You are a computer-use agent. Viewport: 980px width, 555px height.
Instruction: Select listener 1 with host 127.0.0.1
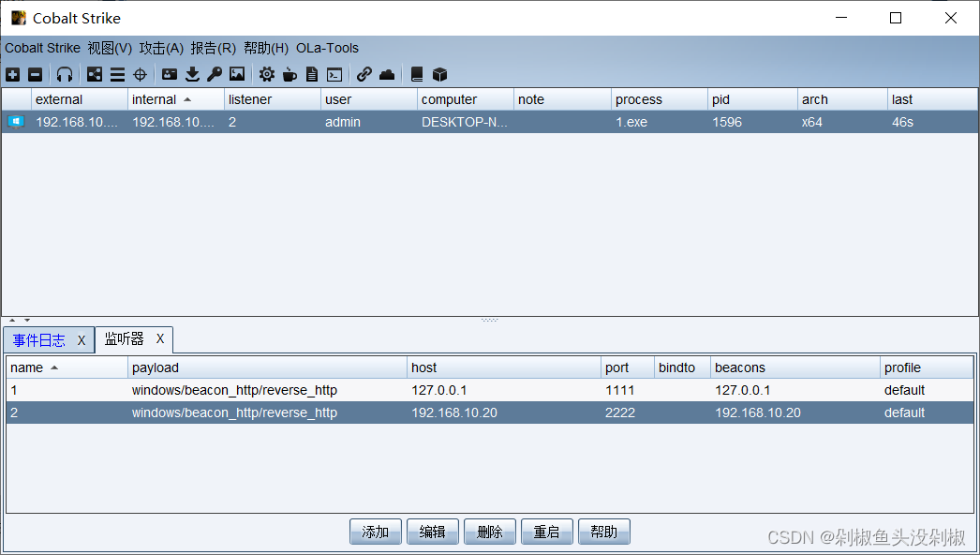click(x=490, y=390)
